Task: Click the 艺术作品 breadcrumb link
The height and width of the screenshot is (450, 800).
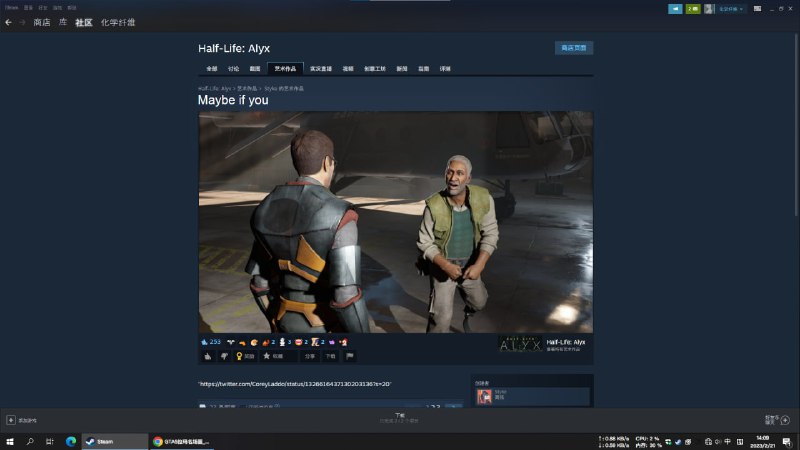Action: point(247,89)
